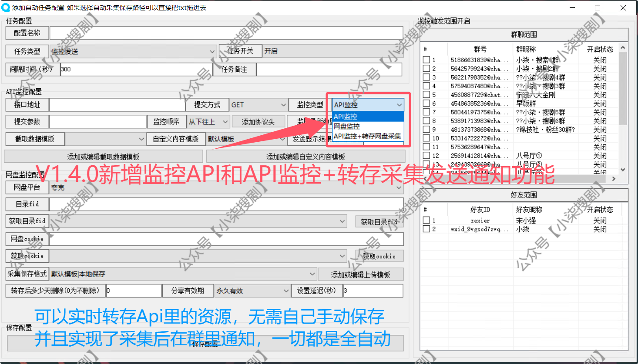
Task: Click the 群号 column header
Action: [480, 49]
